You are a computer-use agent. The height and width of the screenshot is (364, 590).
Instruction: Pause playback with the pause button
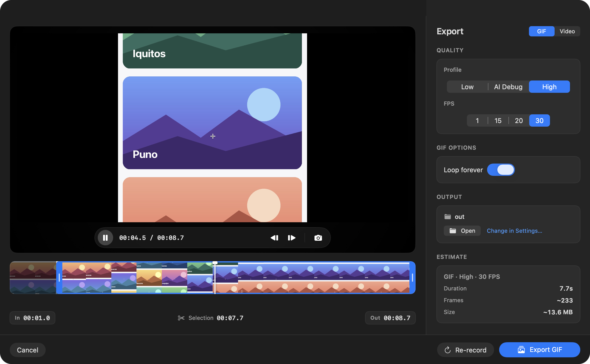105,238
